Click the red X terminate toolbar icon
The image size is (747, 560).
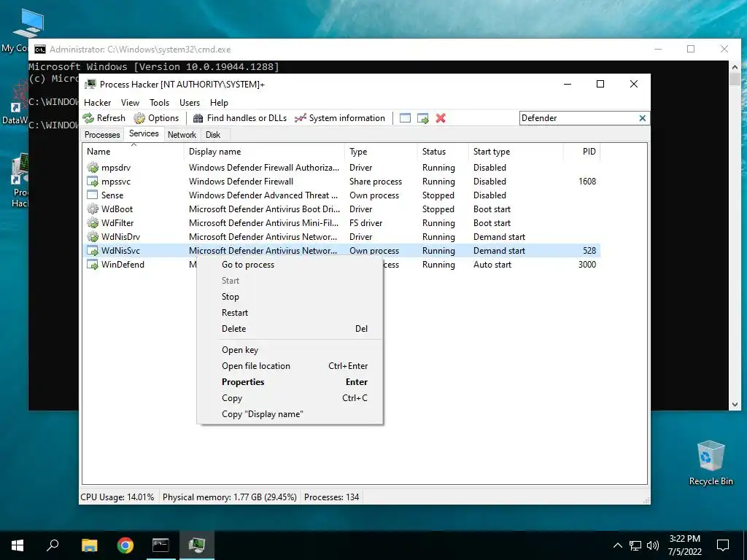(x=441, y=118)
